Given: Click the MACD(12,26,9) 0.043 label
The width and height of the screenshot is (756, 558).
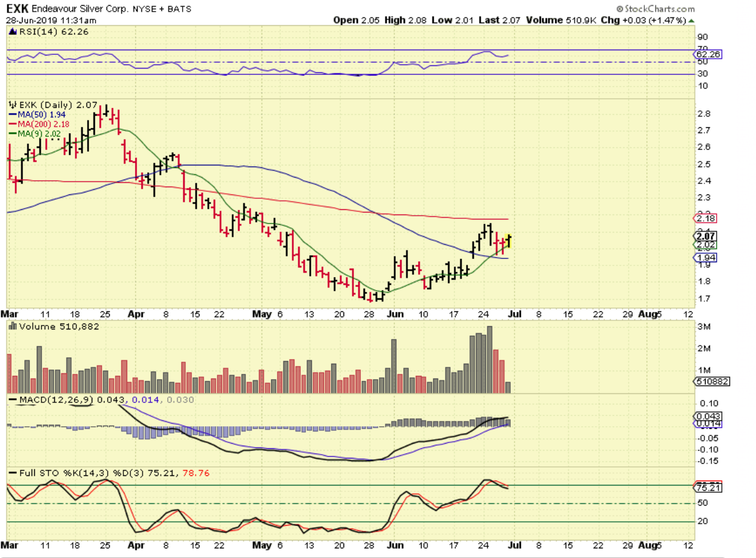Looking at the screenshot, I should pos(72,400).
